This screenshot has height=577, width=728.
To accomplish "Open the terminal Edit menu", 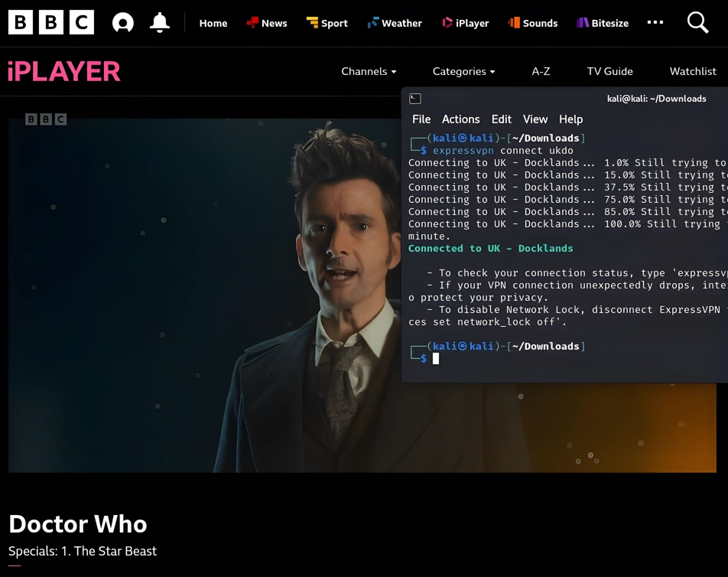I will (x=502, y=119).
